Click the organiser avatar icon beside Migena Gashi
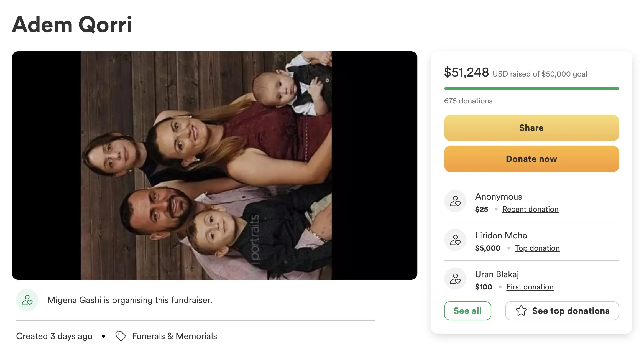644x351 pixels. (x=27, y=300)
